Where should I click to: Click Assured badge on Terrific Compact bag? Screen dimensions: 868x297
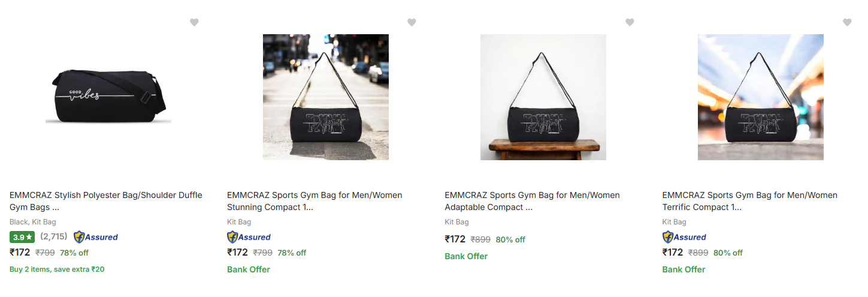[x=684, y=237]
